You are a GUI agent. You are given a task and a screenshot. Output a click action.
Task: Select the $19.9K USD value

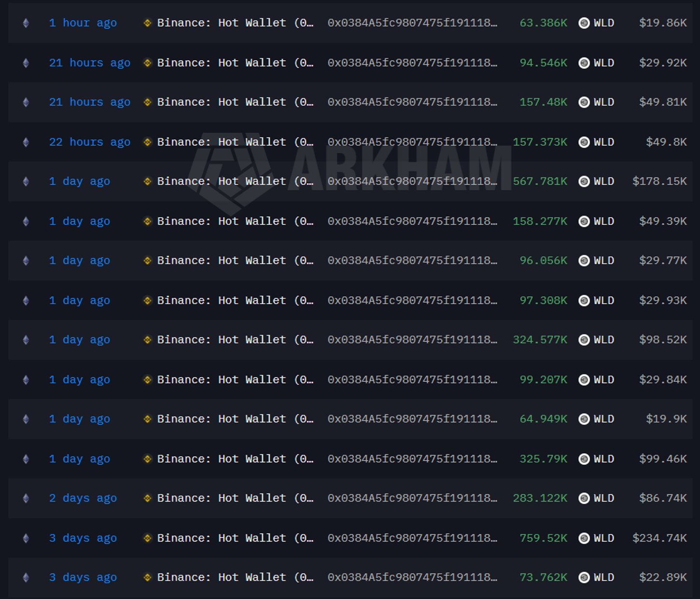pos(666,419)
